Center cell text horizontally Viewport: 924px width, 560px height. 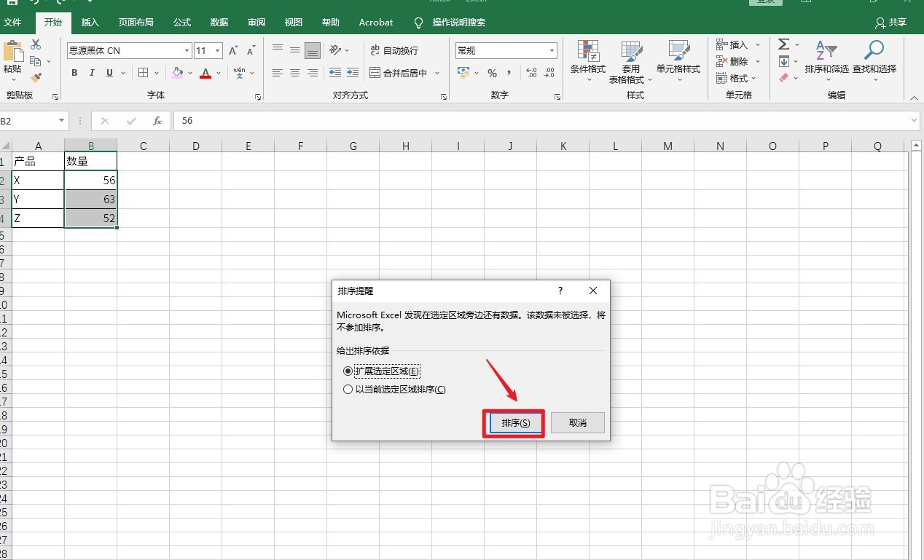[x=295, y=73]
